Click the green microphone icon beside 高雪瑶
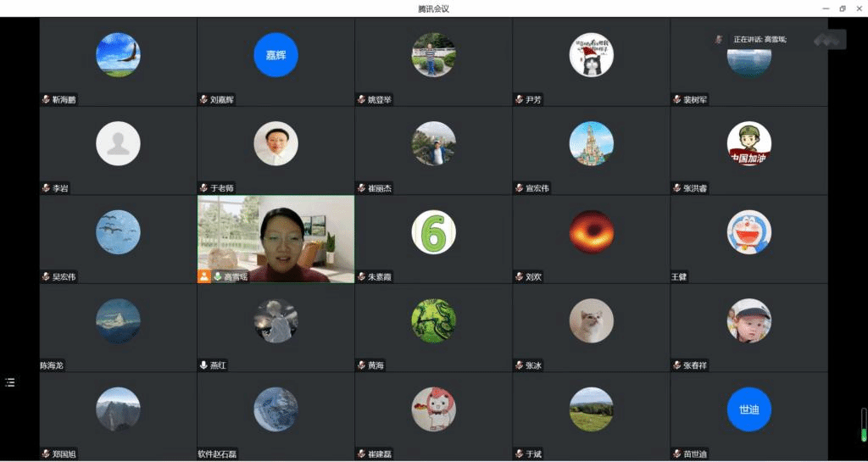The image size is (868, 462). coord(218,276)
